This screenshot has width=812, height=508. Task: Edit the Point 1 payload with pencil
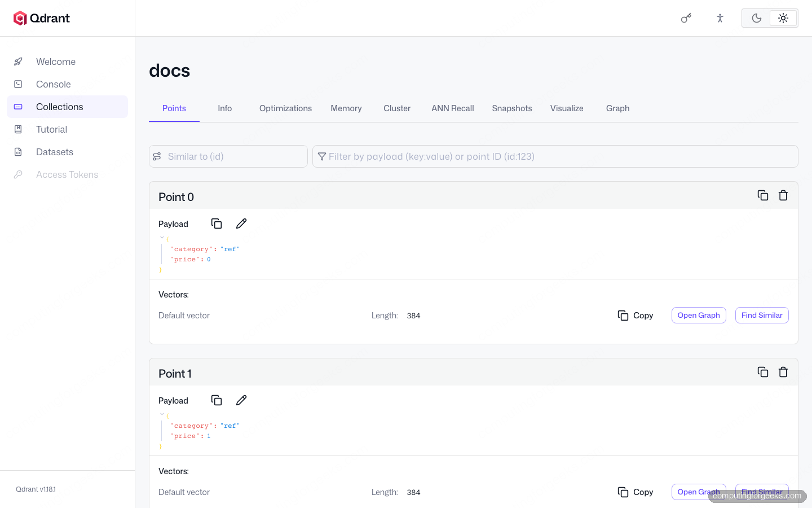pos(241,400)
